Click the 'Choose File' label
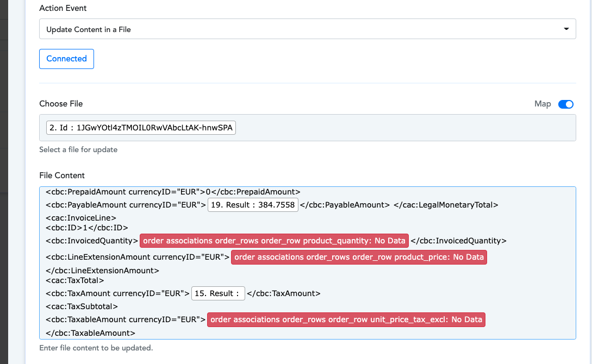The height and width of the screenshot is (364, 592). [61, 104]
